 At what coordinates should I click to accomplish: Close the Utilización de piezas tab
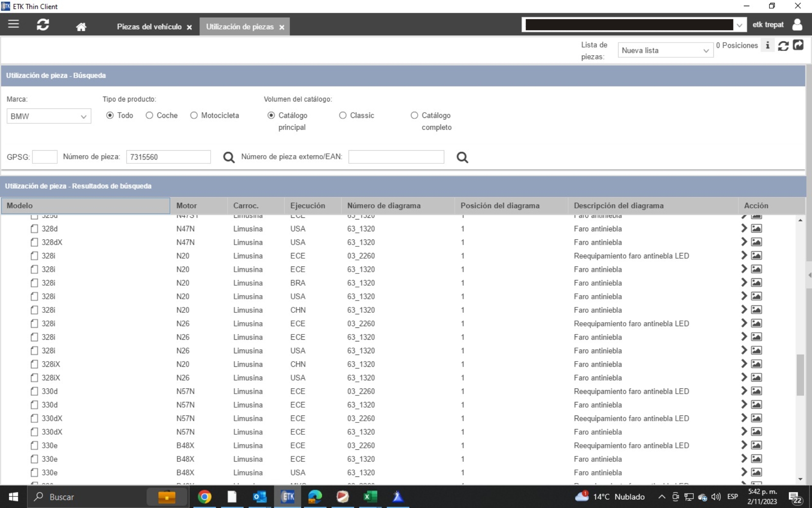point(282,27)
